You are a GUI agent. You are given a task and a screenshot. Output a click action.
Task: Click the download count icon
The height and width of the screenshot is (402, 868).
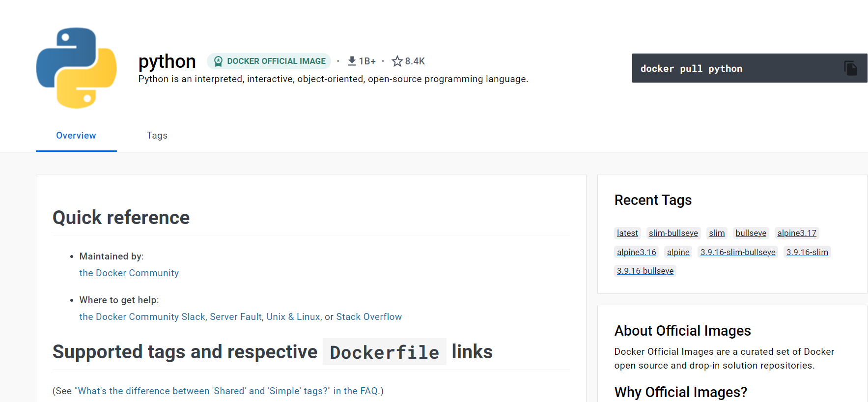352,61
